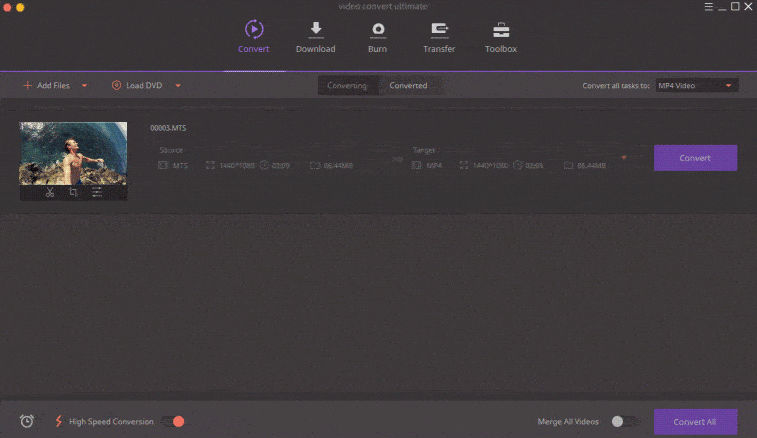
Task: Toggle High Speed Conversion switch
Action: point(173,422)
